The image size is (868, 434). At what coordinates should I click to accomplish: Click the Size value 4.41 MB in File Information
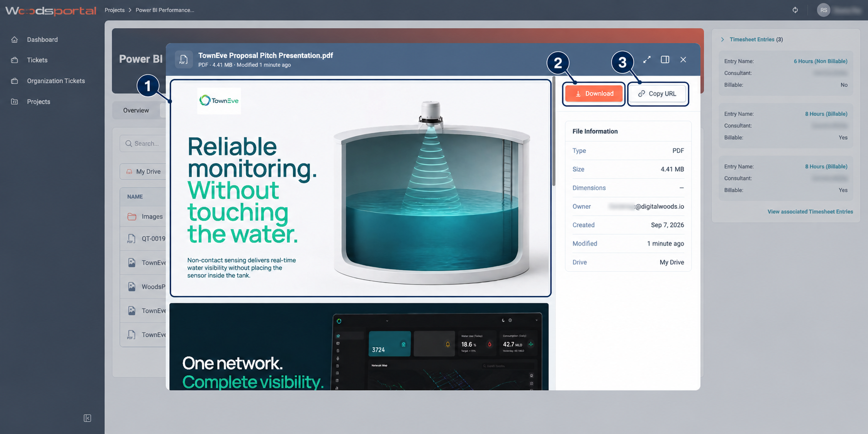[x=672, y=169]
